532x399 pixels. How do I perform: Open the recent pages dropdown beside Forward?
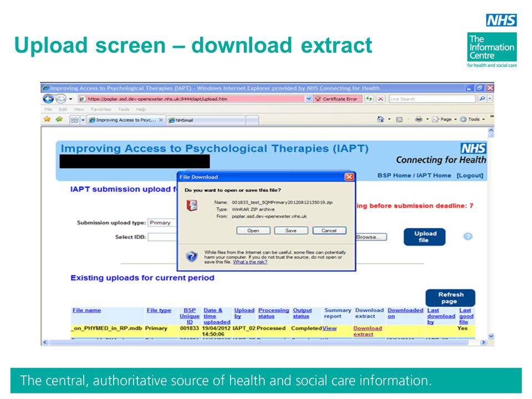[70, 99]
